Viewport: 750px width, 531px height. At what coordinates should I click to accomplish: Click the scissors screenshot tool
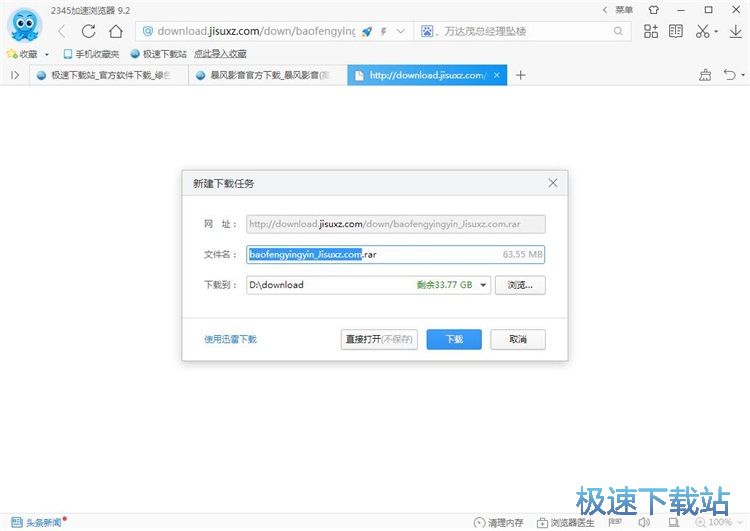(x=702, y=32)
